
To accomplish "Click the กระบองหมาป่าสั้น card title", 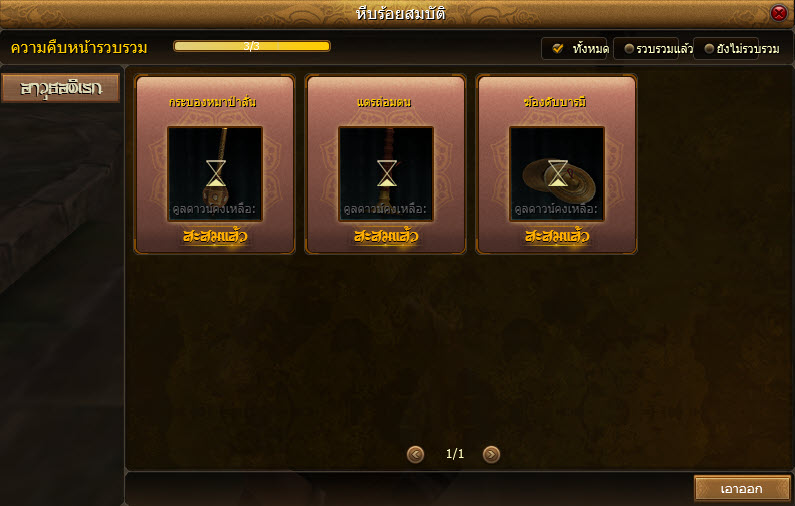I will coord(212,102).
